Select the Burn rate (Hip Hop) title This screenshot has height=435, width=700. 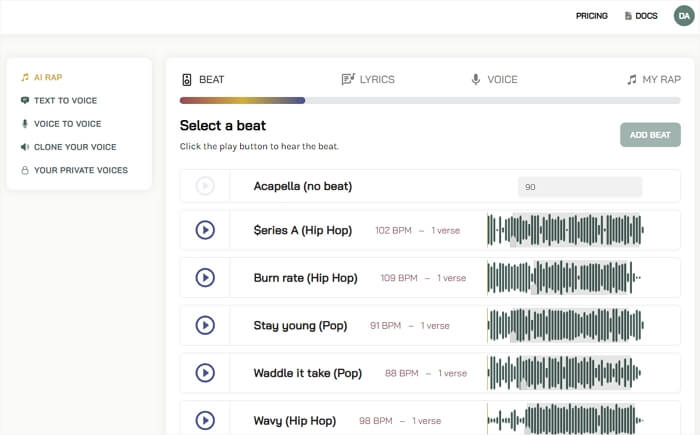[x=305, y=278]
